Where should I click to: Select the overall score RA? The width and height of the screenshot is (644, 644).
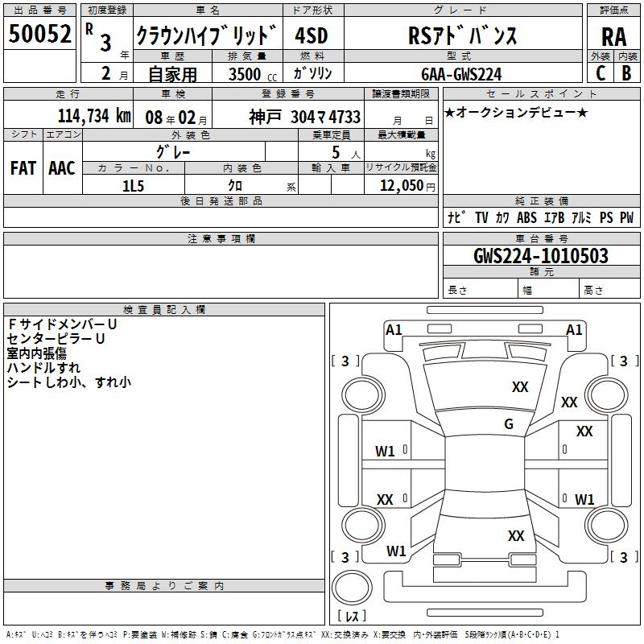click(613, 37)
